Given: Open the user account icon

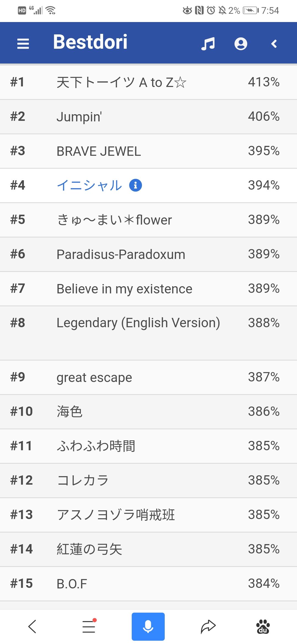Looking at the screenshot, I should [x=241, y=44].
